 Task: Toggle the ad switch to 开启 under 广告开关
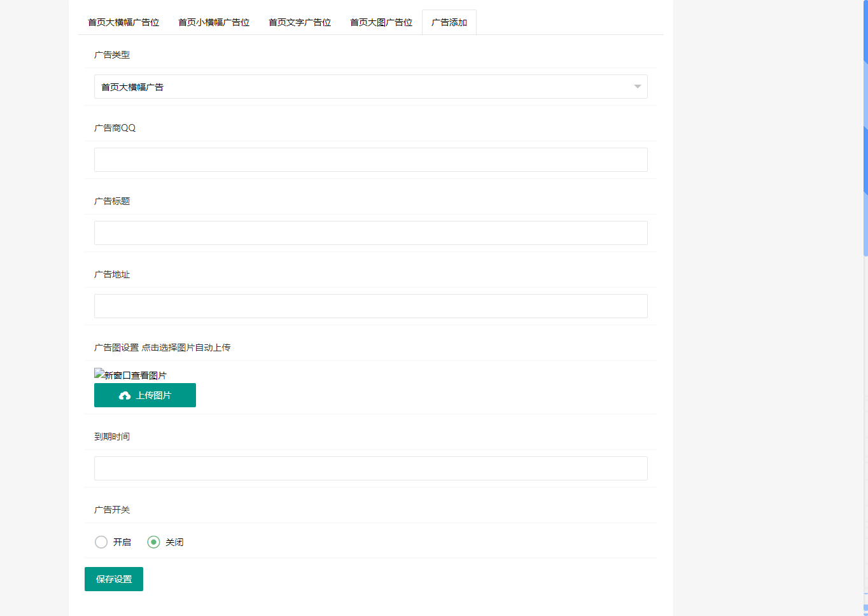point(101,542)
